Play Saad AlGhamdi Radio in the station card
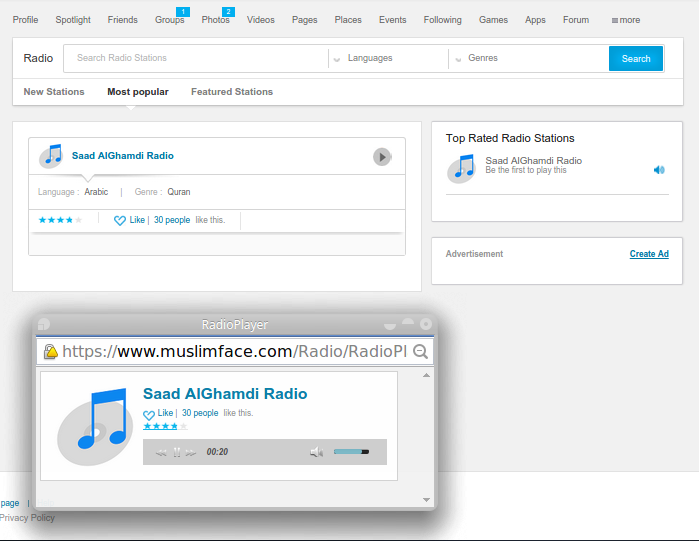 [x=382, y=157]
